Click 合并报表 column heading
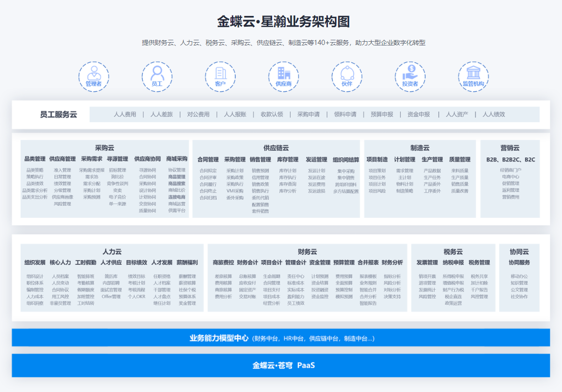The width and height of the screenshot is (562, 392). click(x=368, y=263)
